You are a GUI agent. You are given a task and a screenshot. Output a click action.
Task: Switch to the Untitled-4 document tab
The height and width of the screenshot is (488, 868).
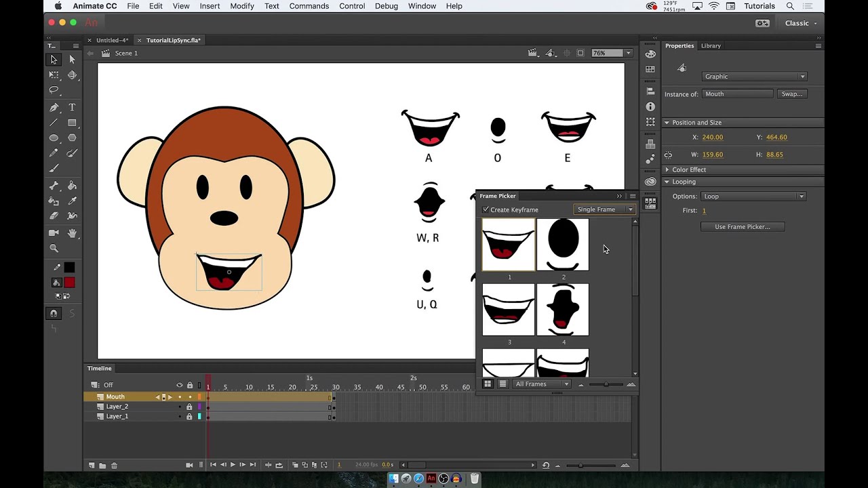click(112, 40)
